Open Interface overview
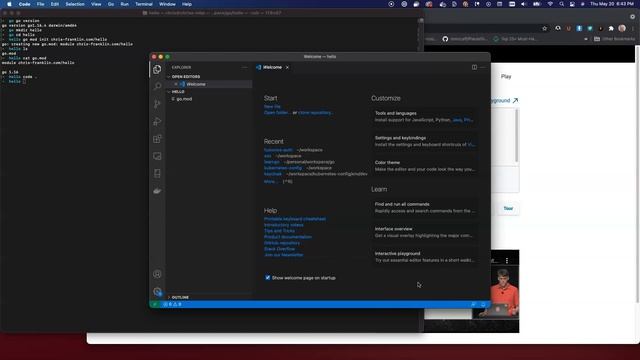Screen dimensions: 640x360 [425, 232]
